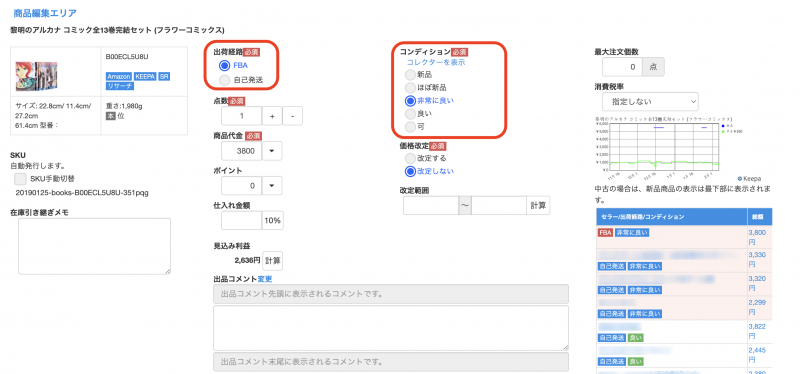Click the revision range maximum field

coord(499,205)
